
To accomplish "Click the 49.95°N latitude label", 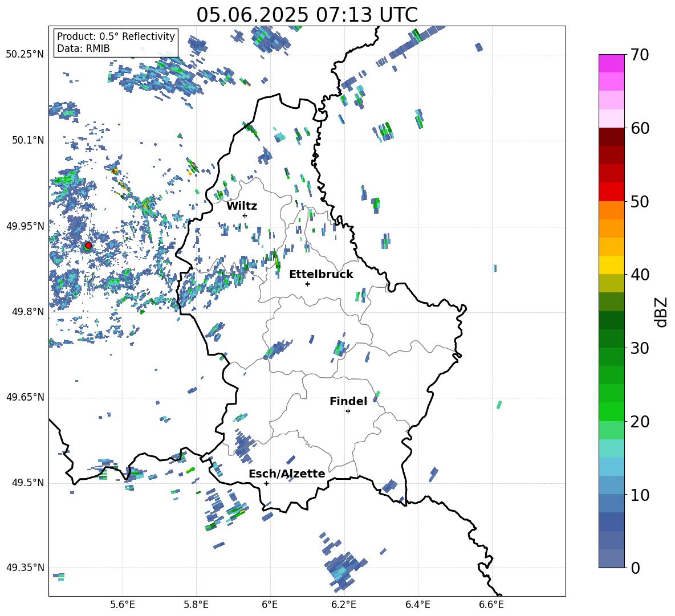I will (x=25, y=226).
